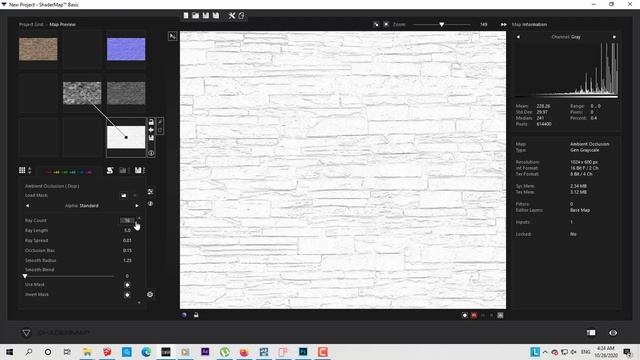Viewport: 640px width, 360px height.
Task: Click the Occlusion Bias value 0.15
Action: point(127,250)
